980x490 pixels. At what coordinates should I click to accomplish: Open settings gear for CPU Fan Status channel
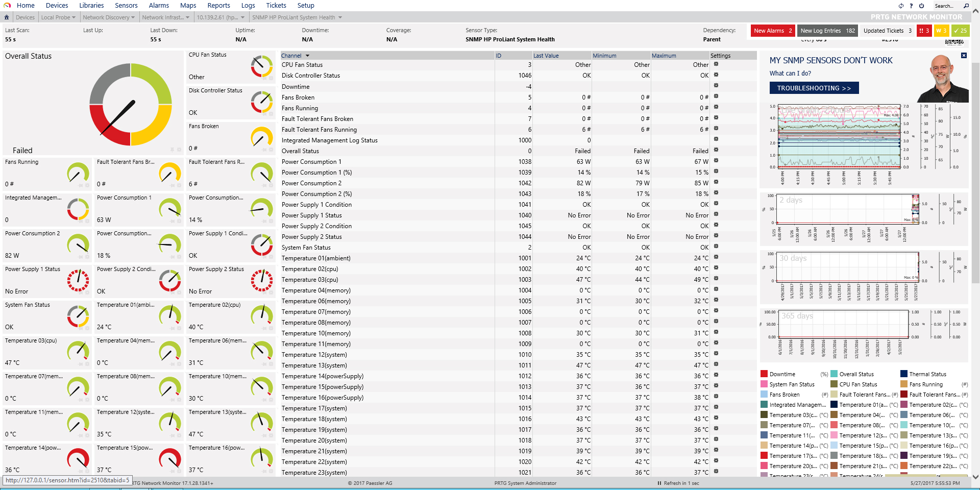(x=716, y=64)
